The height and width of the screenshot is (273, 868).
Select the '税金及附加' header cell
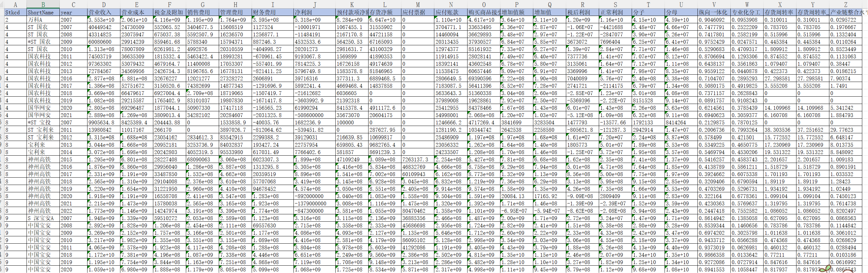pyautogui.click(x=170, y=12)
